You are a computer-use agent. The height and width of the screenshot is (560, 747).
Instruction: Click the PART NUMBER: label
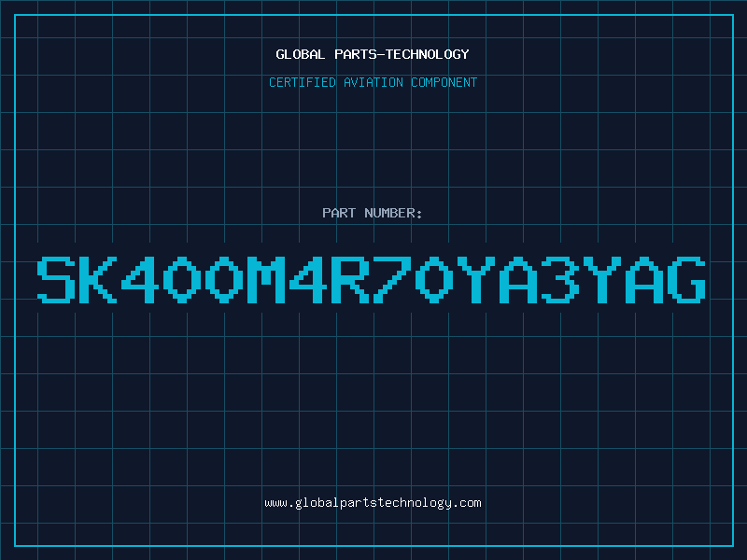pos(372,213)
